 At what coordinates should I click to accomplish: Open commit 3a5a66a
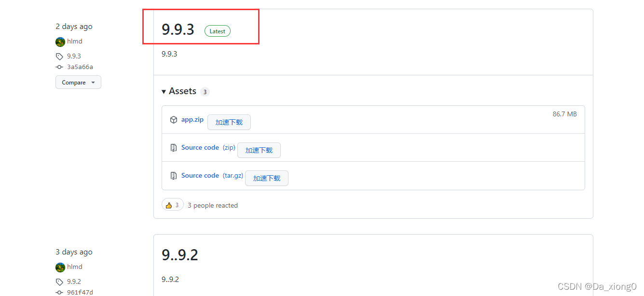[80, 67]
